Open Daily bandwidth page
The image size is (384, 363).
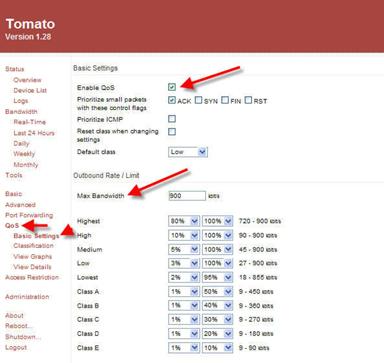coord(21,143)
